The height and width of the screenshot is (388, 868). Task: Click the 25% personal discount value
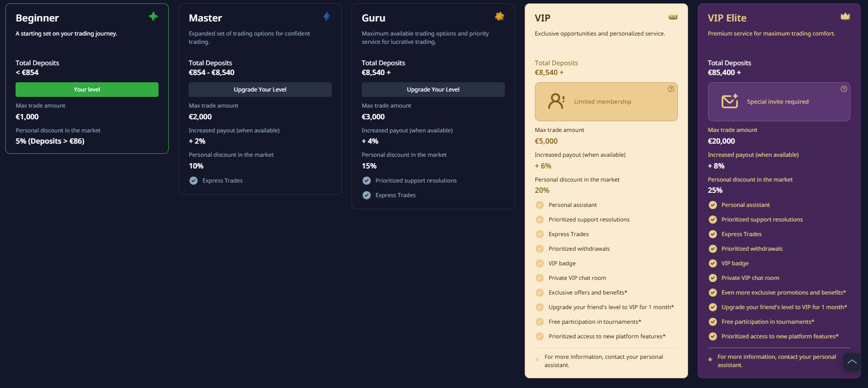click(715, 190)
